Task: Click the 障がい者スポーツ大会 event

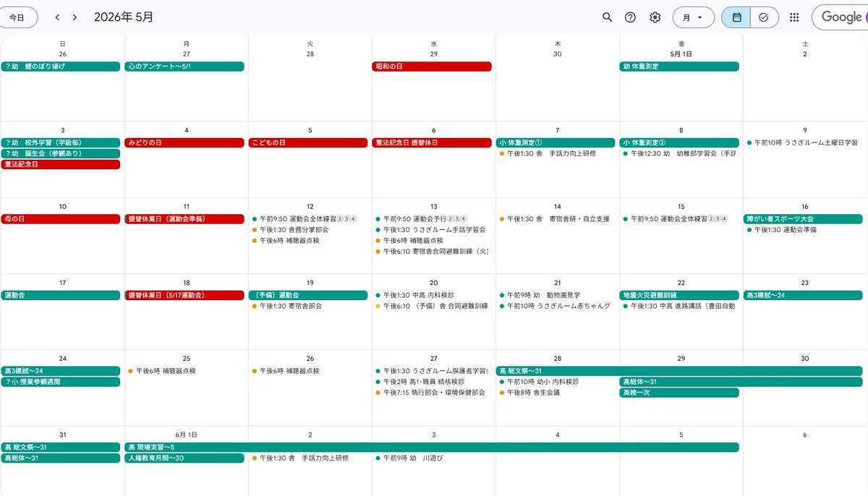Action: tap(803, 219)
